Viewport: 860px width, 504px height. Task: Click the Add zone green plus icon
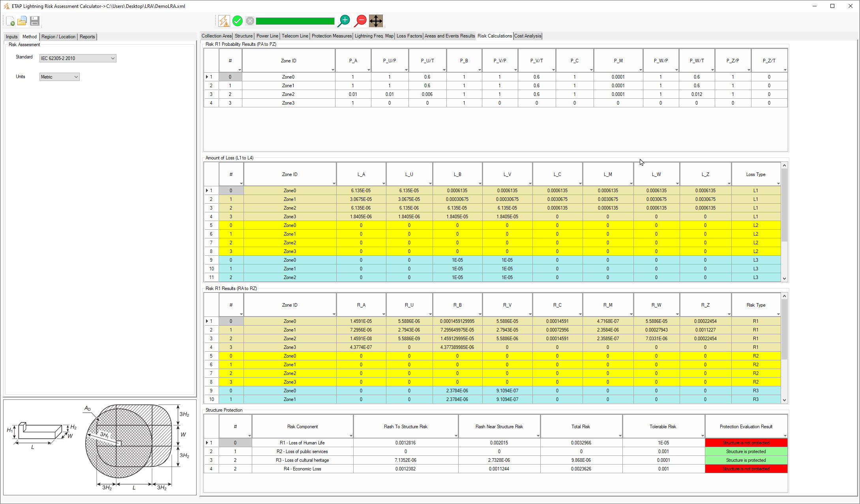tap(345, 21)
